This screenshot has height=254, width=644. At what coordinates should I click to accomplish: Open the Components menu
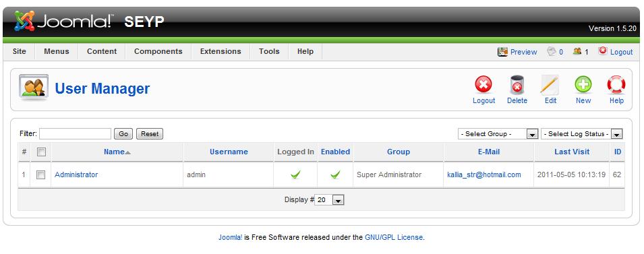coord(158,51)
